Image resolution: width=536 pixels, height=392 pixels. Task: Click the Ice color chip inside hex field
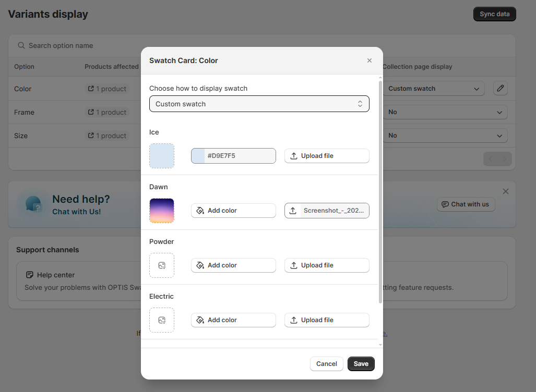198,156
